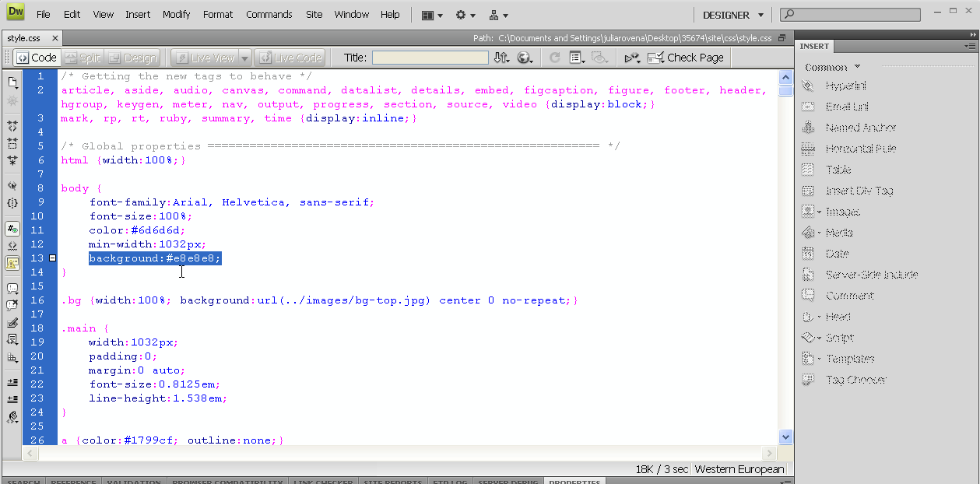980x484 pixels.
Task: Click Collapse Full Tag icon
Action: [12, 125]
